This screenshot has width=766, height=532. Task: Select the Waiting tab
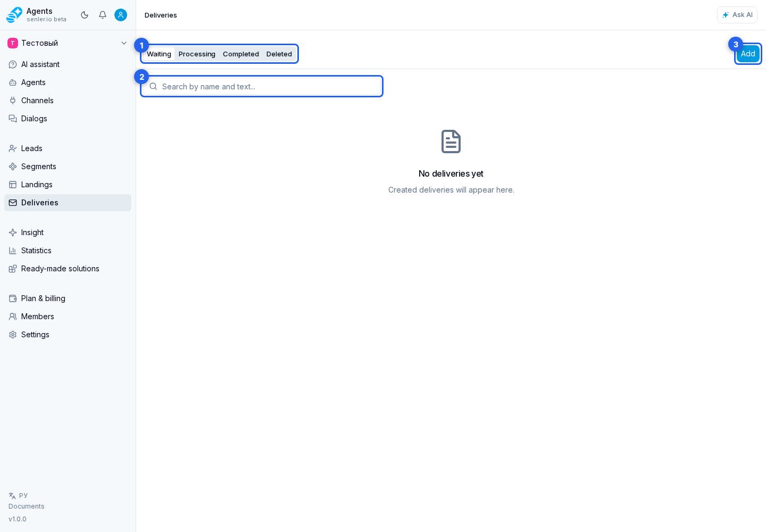(x=159, y=54)
